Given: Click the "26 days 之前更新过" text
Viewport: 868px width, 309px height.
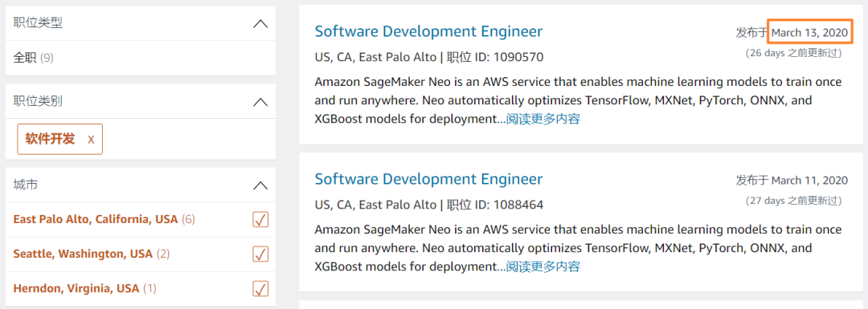Looking at the screenshot, I should 794,53.
